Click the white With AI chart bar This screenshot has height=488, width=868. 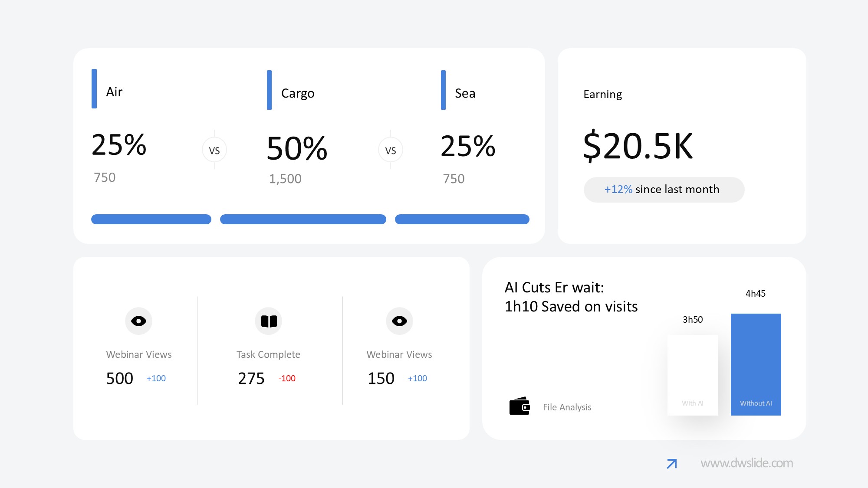point(692,375)
